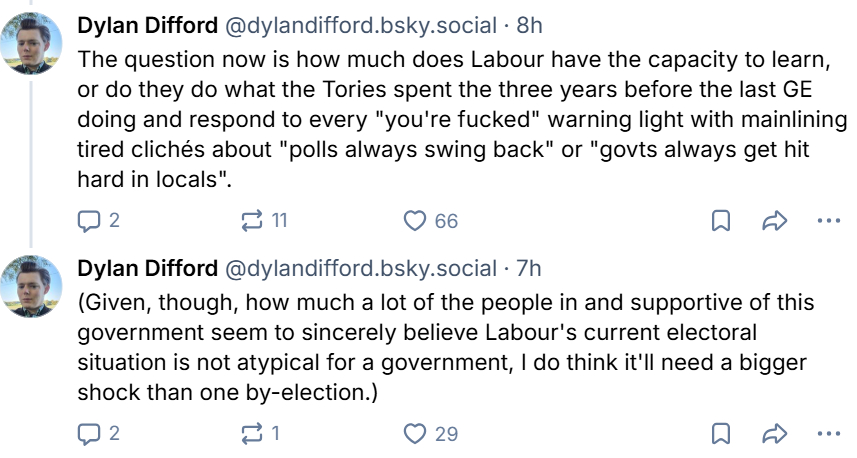Open Dylan Difford name link in first post
This screenshot has height=458, width=857.
(x=146, y=25)
